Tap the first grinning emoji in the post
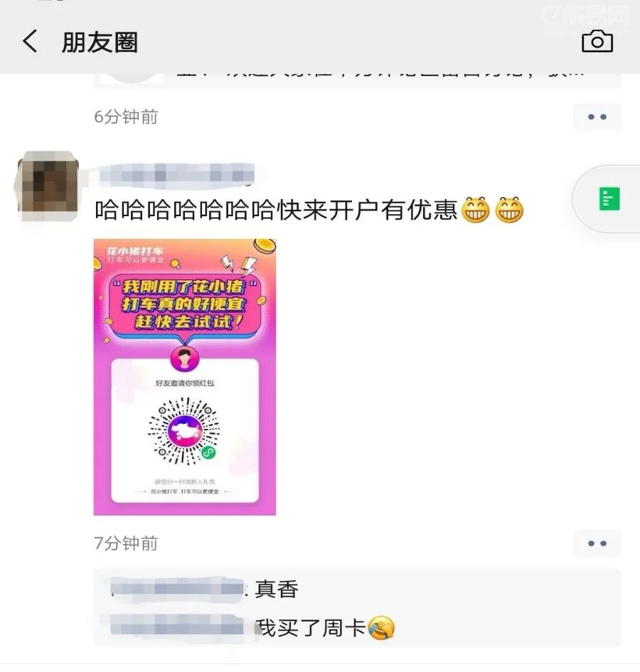Image resolution: width=640 pixels, height=672 pixels. click(476, 210)
